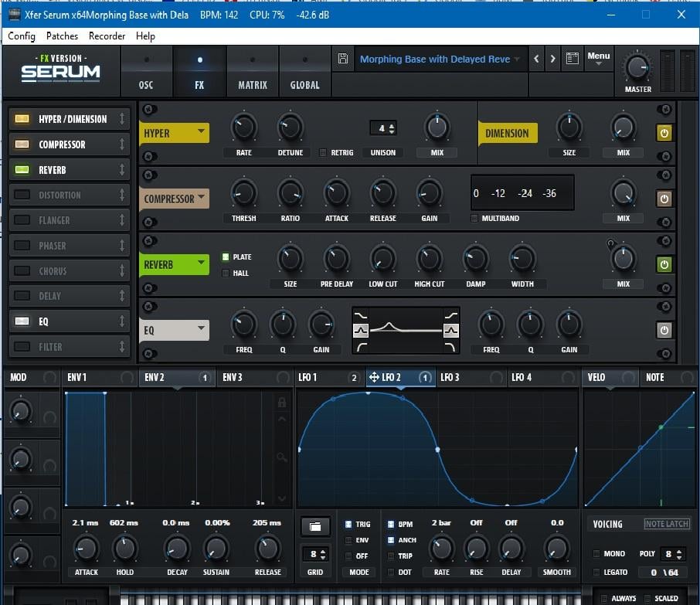Enable the LEGATO checkbox
700x605 pixels.
[x=596, y=572]
